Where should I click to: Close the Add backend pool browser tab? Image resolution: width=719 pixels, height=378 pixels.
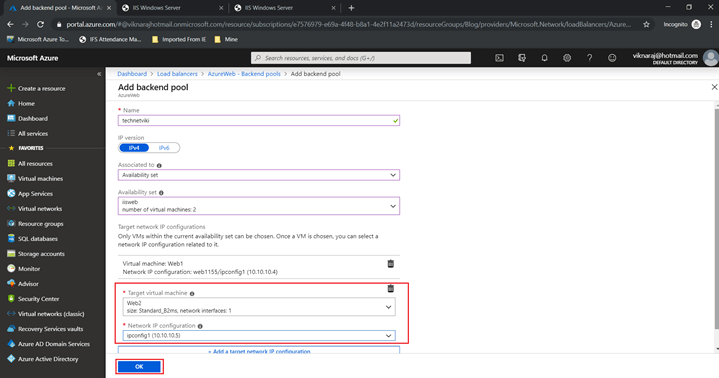pyautogui.click(x=109, y=8)
